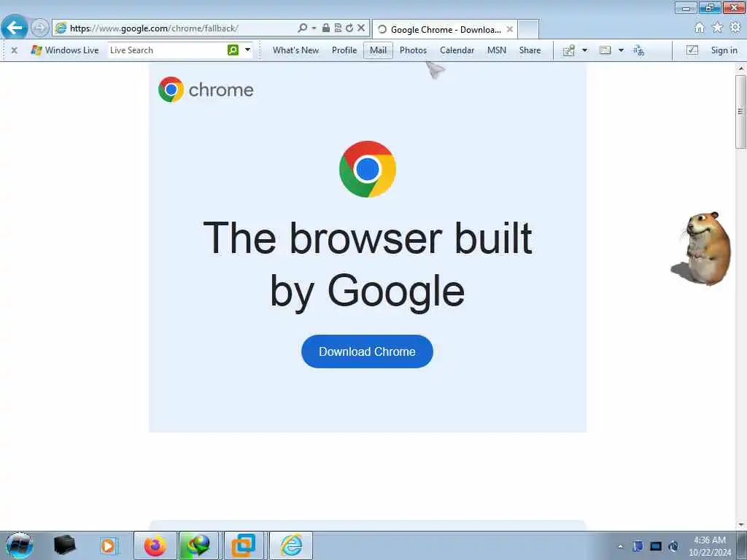Click the scrollbar up arrow
This screenshot has height=560, width=747.
[741, 68]
